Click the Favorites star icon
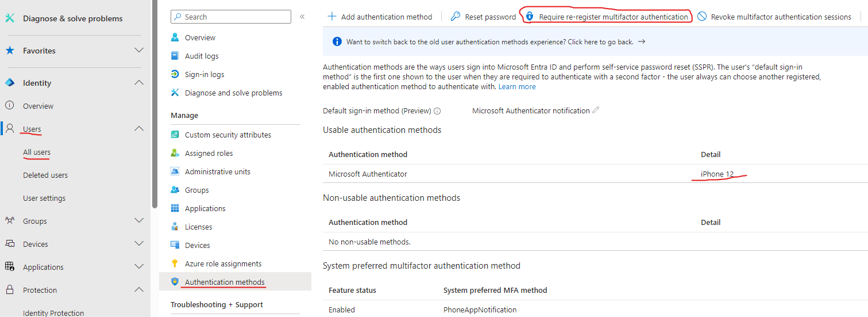 click(x=9, y=51)
